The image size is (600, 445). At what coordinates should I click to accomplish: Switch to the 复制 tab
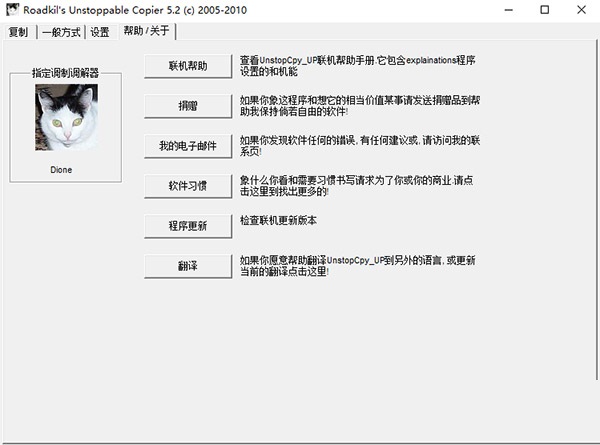[18, 32]
